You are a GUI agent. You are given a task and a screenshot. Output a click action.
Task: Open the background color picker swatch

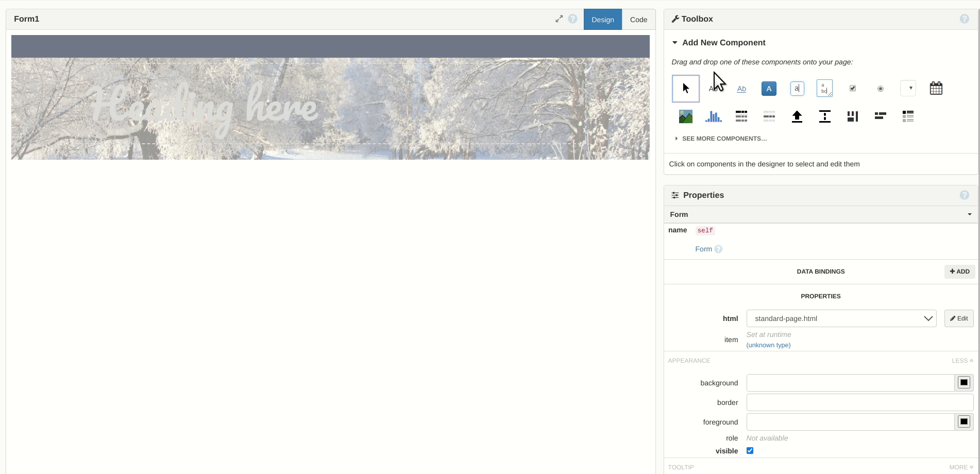(x=964, y=383)
